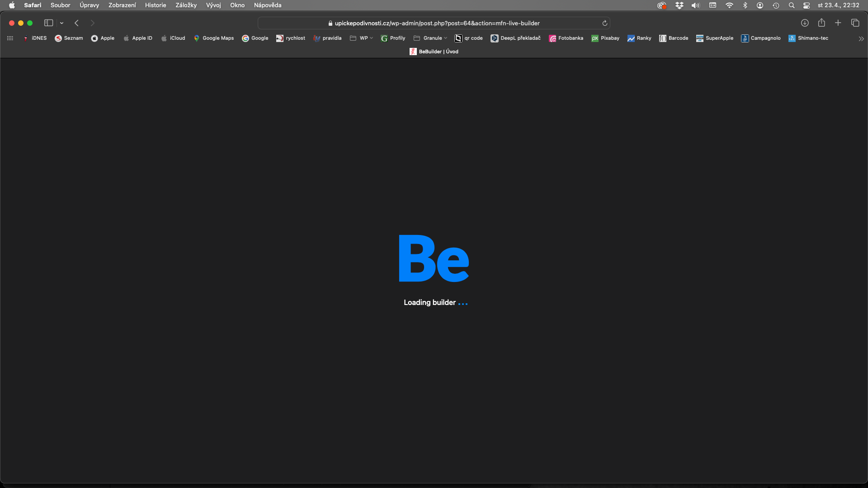Screen dimensions: 868x488
Task: Open Profily bookmark
Action: click(x=393, y=38)
